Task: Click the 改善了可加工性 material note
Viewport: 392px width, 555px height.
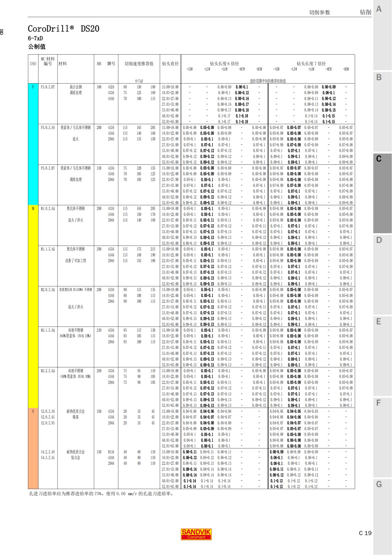Action: (x=75, y=261)
